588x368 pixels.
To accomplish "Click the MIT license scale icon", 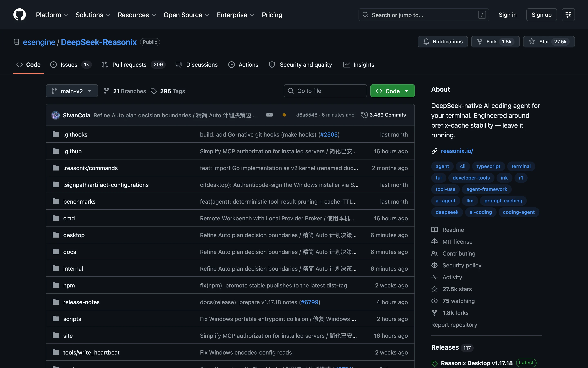I will tap(434, 241).
